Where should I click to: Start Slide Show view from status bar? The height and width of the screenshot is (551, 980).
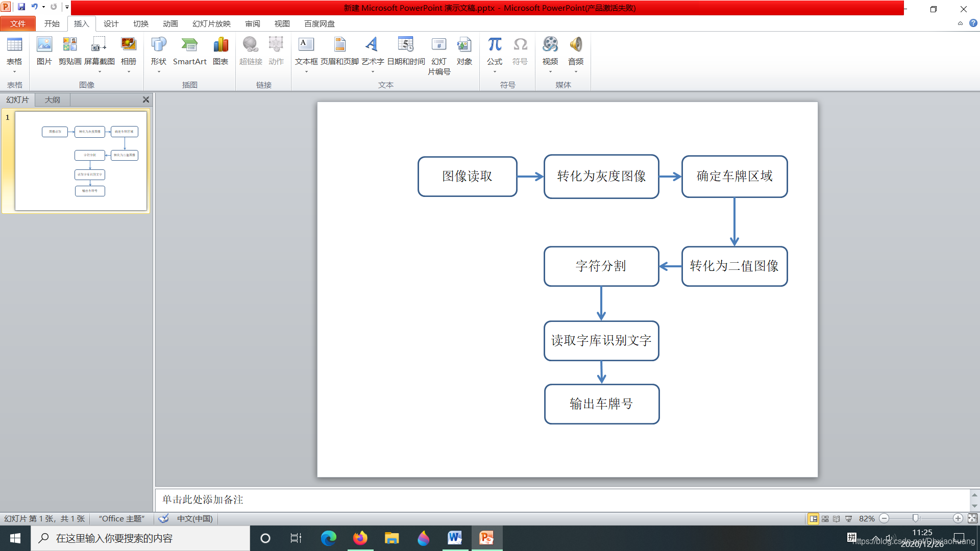point(849,518)
